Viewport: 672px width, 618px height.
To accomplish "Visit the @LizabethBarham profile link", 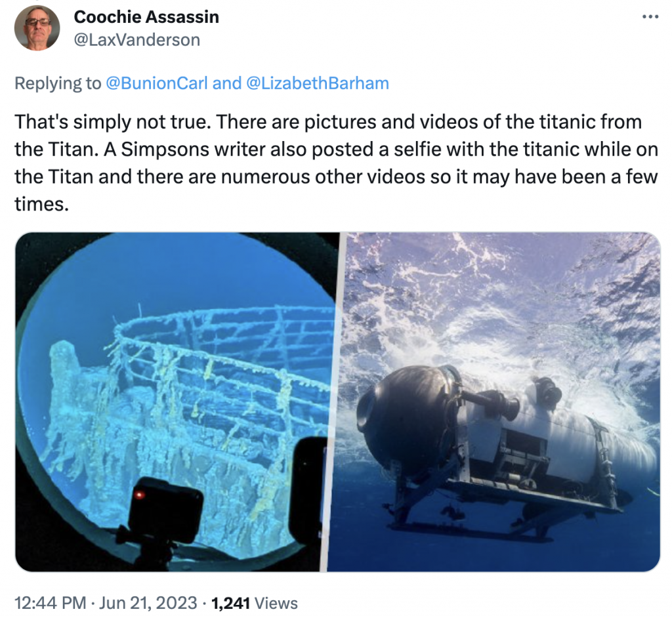I will (318, 83).
